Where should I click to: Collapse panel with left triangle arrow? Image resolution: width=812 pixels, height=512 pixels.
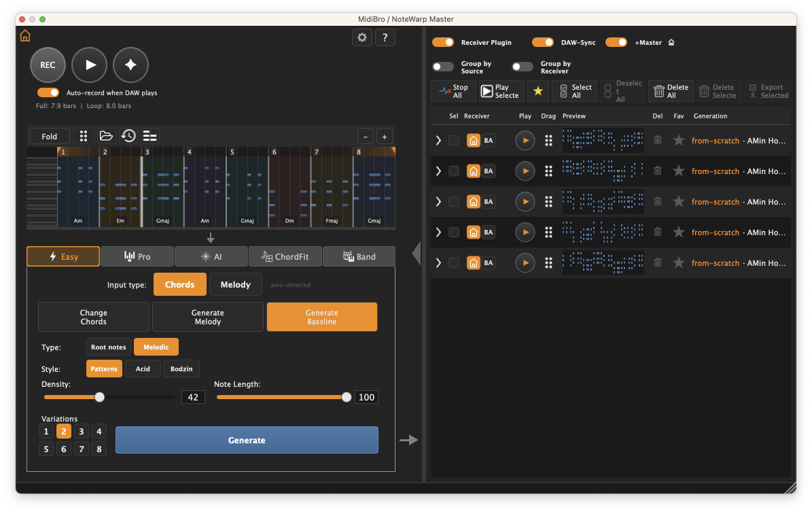[417, 254]
